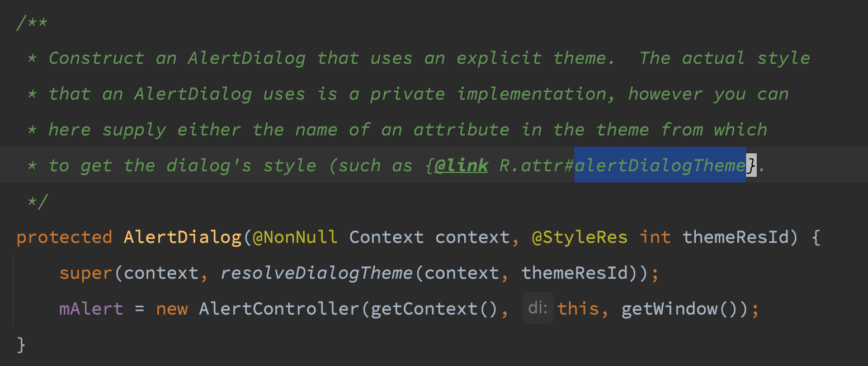
Task: Click the Context type name
Action: 386,237
